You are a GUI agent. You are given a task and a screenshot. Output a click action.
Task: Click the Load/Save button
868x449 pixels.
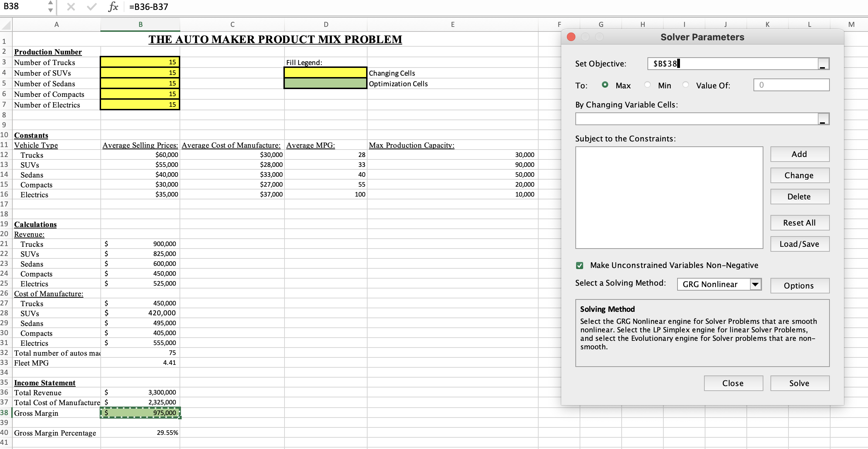(x=799, y=244)
